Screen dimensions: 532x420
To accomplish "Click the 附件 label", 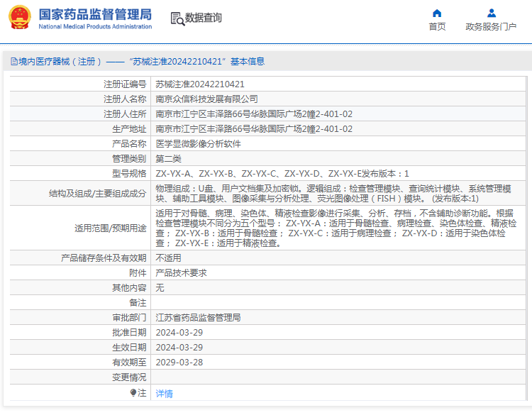I will pyautogui.click(x=138, y=272).
